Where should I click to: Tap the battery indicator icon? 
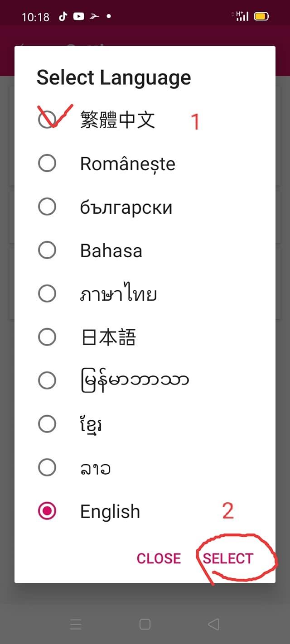pos(261,17)
